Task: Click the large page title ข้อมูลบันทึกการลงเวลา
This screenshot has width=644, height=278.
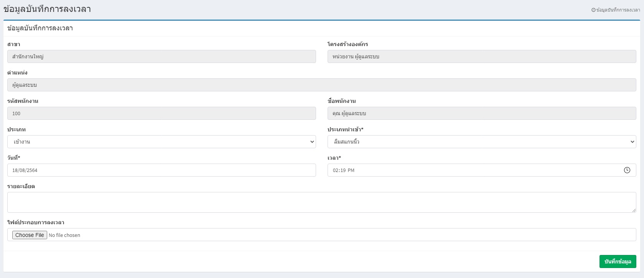Action: click(47, 9)
